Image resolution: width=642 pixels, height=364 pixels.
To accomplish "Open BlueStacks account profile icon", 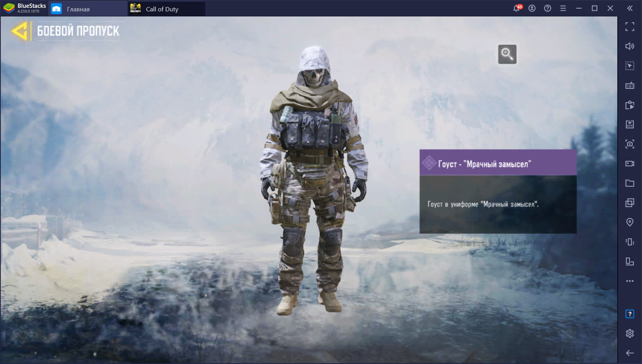I will (532, 8).
